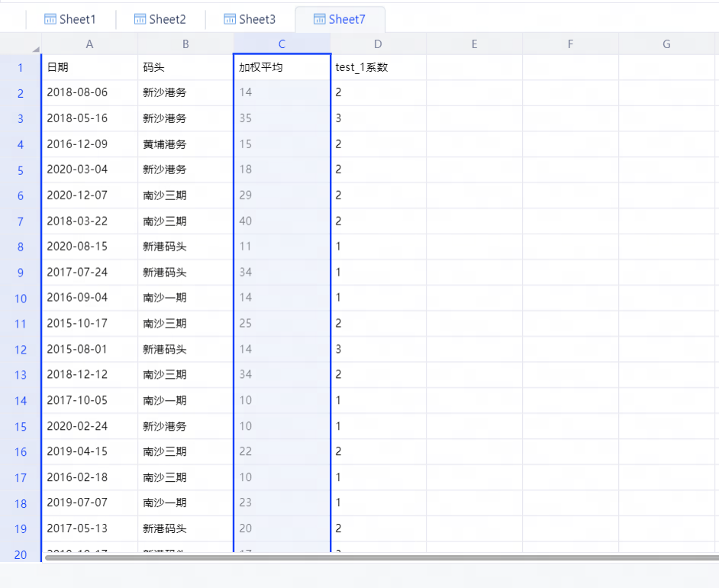Viewport: 719px width, 588px height.
Task: Select column C header
Action: [x=282, y=44]
